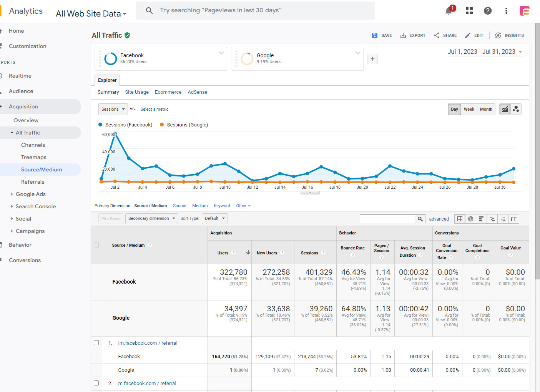Check the lm.facebook.com / referral row checkbox
This screenshot has width=540, height=392.
click(96, 343)
